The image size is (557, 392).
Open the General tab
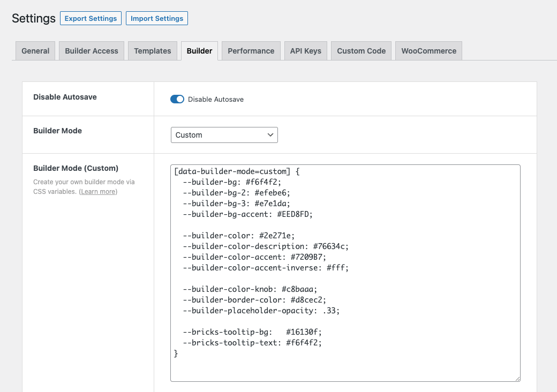pos(35,51)
